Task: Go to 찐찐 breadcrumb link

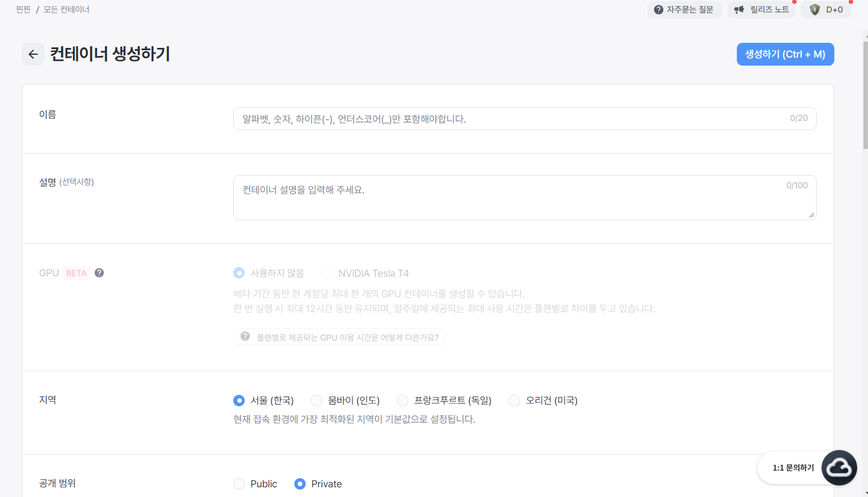Action: point(23,10)
